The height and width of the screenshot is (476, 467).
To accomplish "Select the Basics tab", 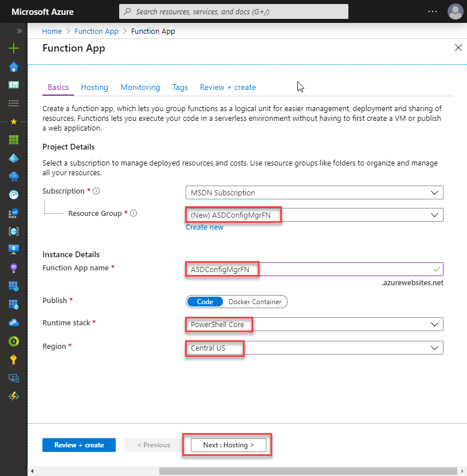I will coord(58,88).
